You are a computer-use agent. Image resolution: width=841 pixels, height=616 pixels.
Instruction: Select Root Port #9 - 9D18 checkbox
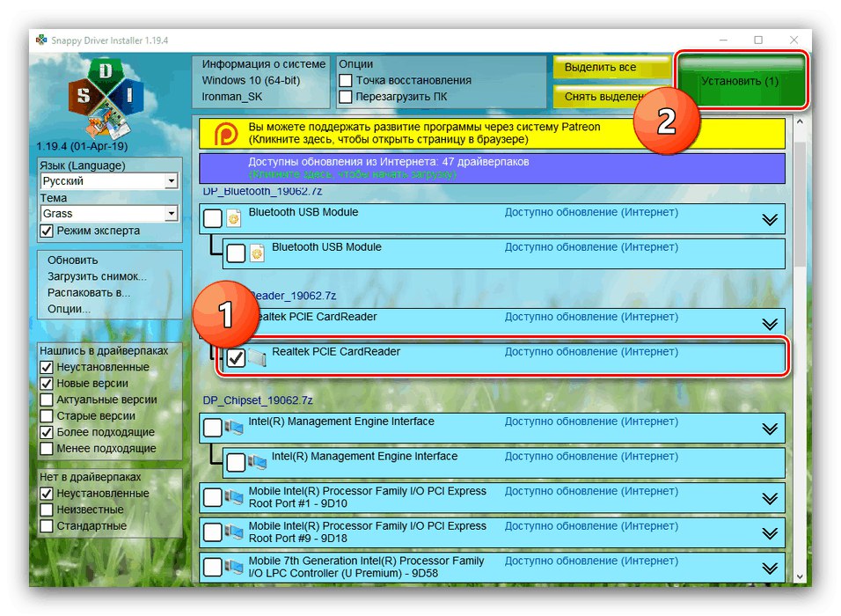212,532
